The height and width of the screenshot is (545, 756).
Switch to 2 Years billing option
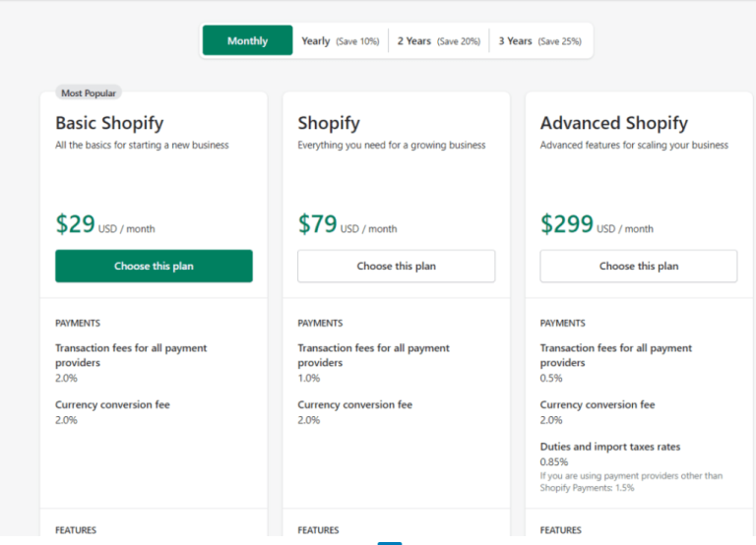[x=439, y=41]
